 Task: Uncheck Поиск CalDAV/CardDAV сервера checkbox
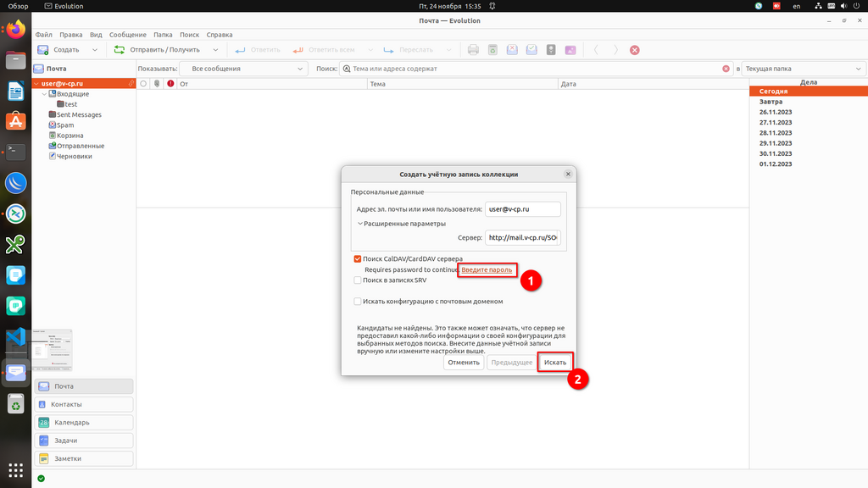pos(358,258)
